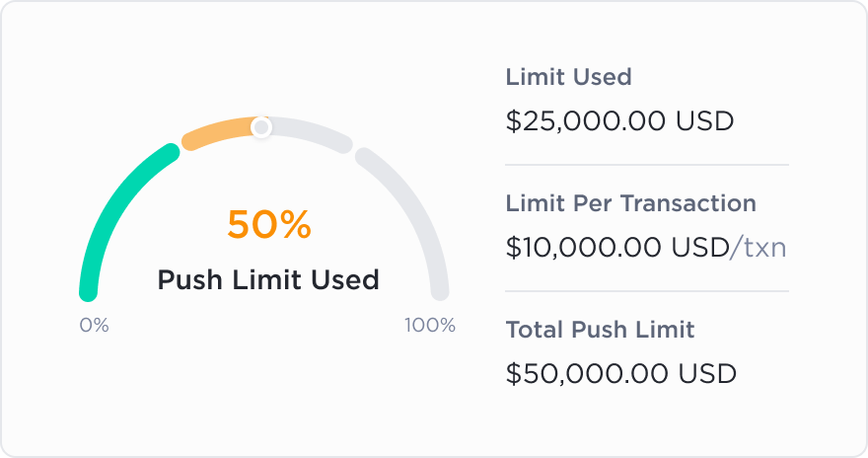Image resolution: width=868 pixels, height=458 pixels.
Task: Click the orange 50% value
Action: coord(269,224)
